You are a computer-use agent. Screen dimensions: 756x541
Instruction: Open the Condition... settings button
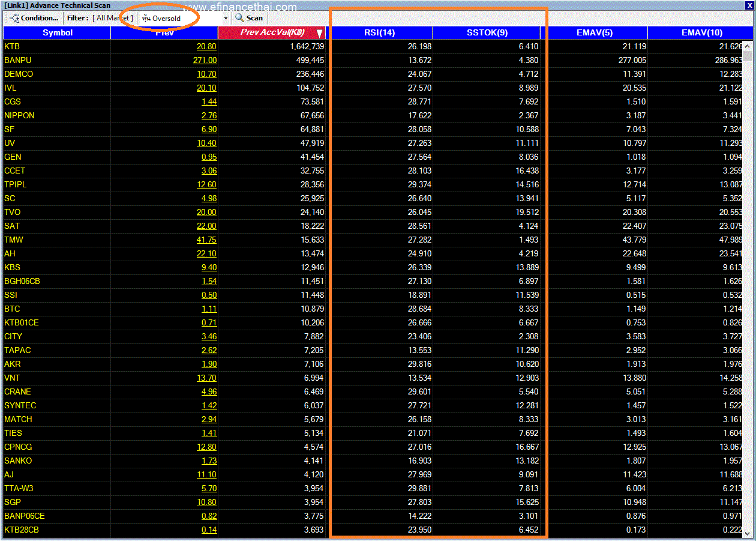[x=34, y=18]
